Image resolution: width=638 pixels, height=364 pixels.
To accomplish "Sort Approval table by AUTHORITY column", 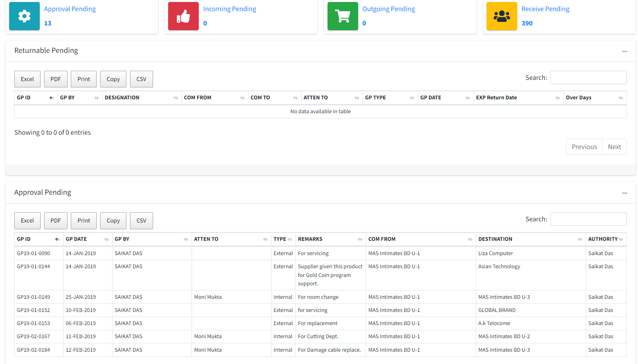I will [605, 239].
